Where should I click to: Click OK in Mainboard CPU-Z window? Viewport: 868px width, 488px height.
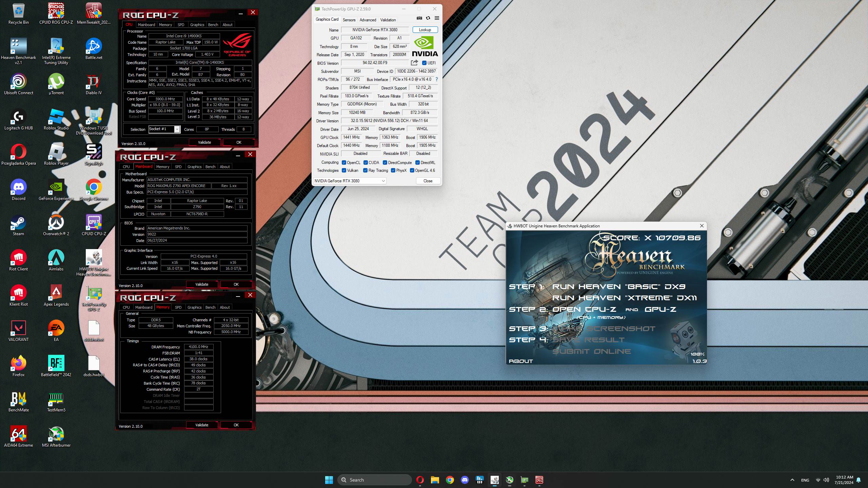click(236, 284)
